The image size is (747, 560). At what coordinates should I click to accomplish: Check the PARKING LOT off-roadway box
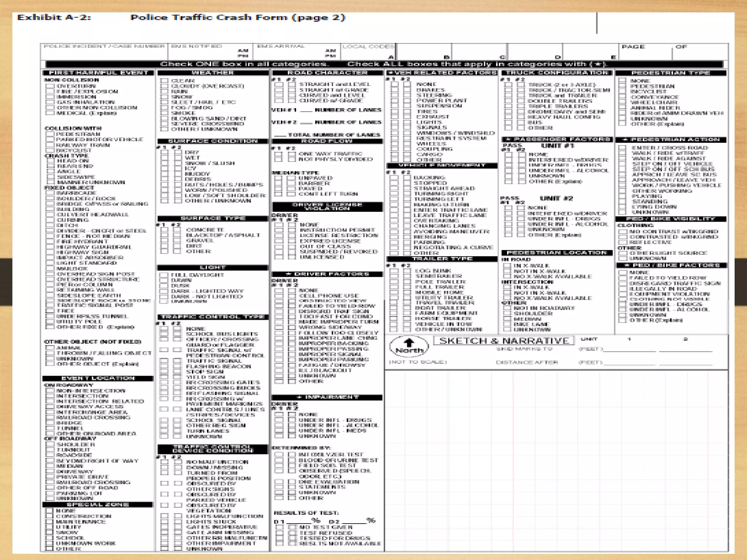coord(50,493)
